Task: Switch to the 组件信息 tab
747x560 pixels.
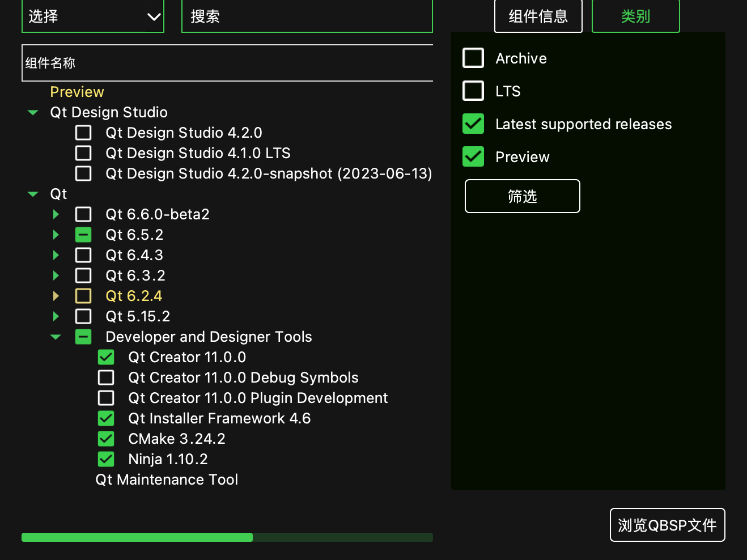Action: 538,16
